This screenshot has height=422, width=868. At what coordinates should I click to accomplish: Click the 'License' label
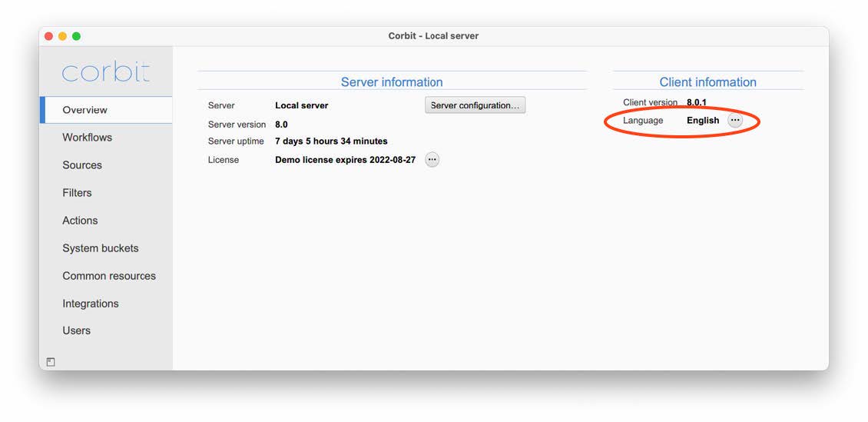click(224, 160)
